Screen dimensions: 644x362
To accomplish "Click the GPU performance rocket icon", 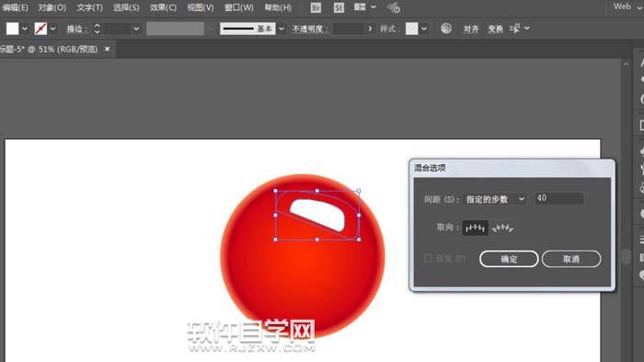I will coord(394,7).
